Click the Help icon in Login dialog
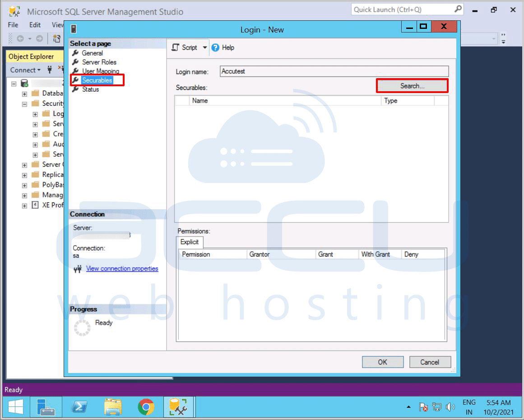 click(216, 47)
